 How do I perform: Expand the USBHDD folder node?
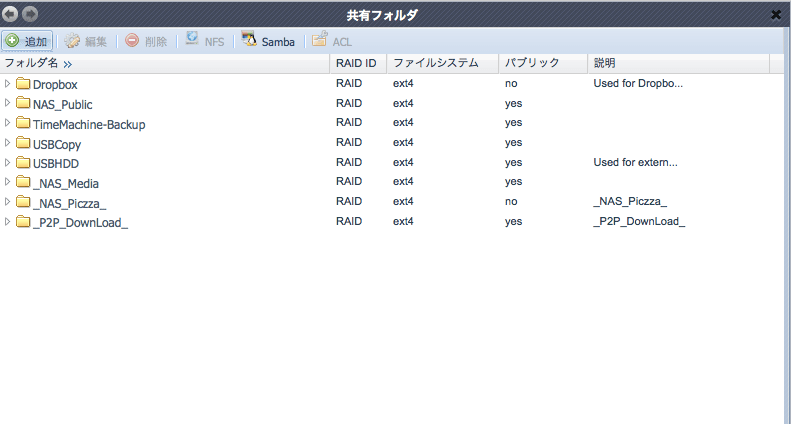click(x=7, y=163)
